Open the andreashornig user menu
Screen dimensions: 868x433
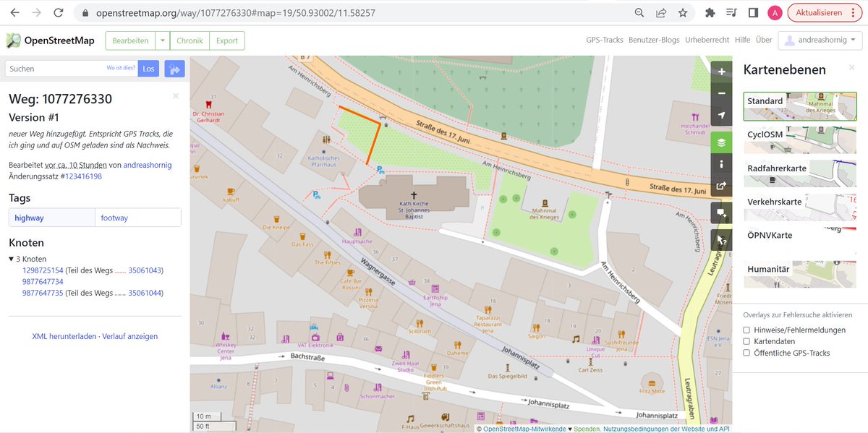[x=820, y=40]
